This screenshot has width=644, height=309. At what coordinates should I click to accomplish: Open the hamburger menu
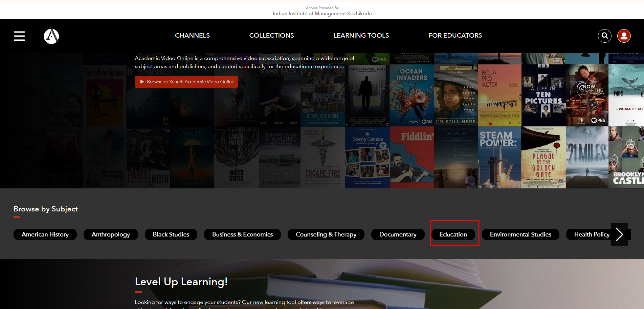coord(19,36)
